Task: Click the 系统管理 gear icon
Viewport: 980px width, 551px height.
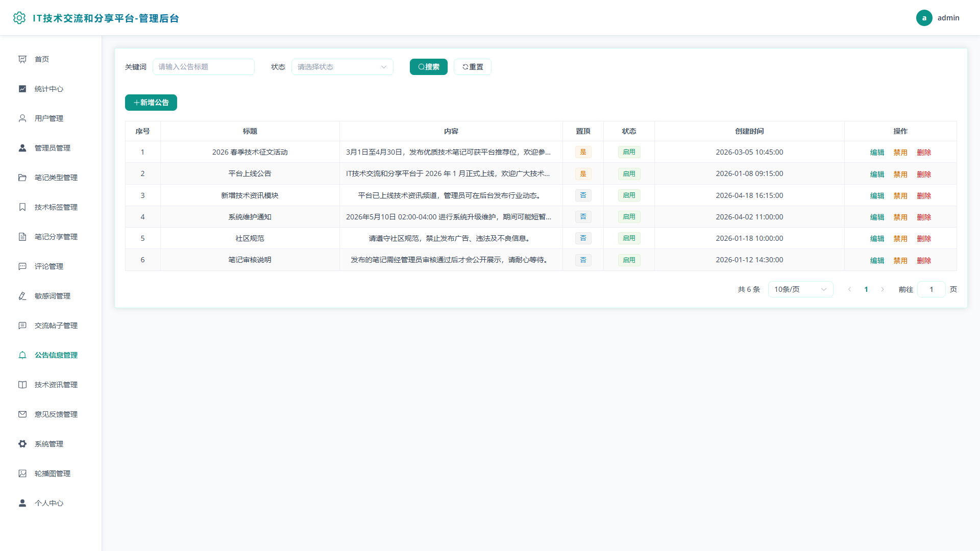Action: (22, 444)
